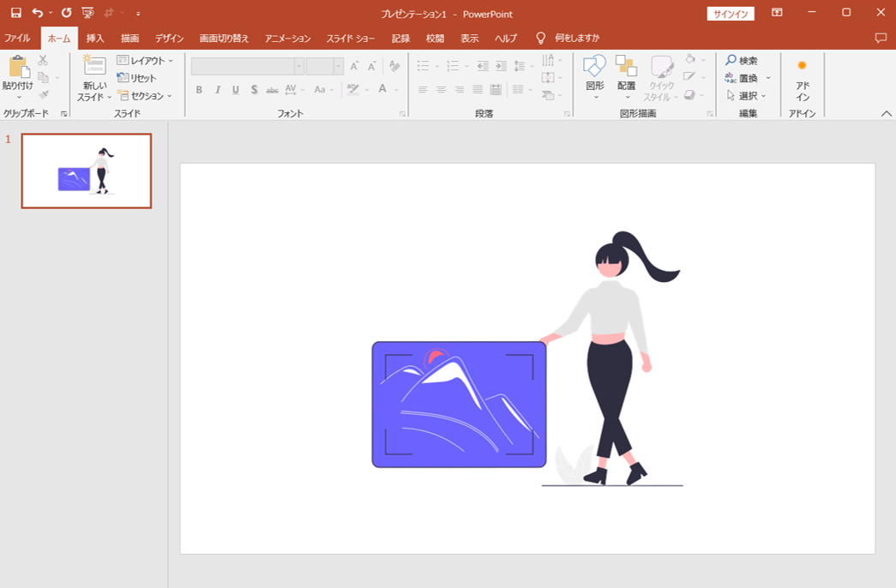The image size is (896, 588).
Task: Click the 配置 arrange icon
Action: tap(626, 69)
